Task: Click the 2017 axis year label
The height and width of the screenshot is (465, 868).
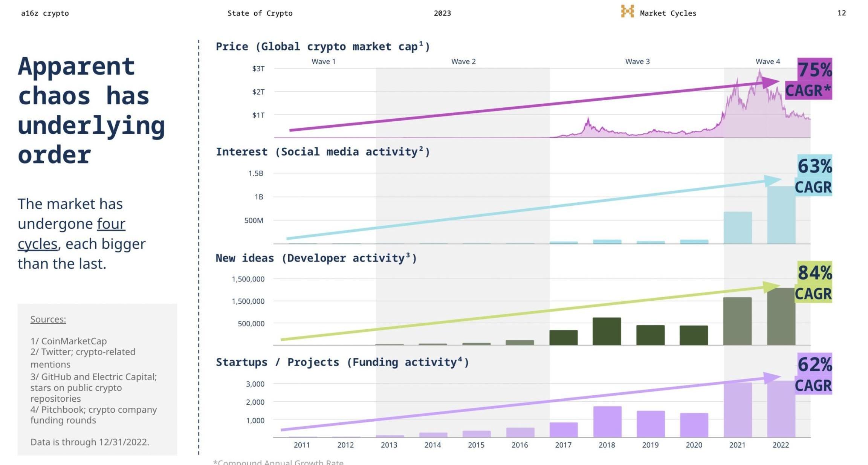Action: click(563, 445)
